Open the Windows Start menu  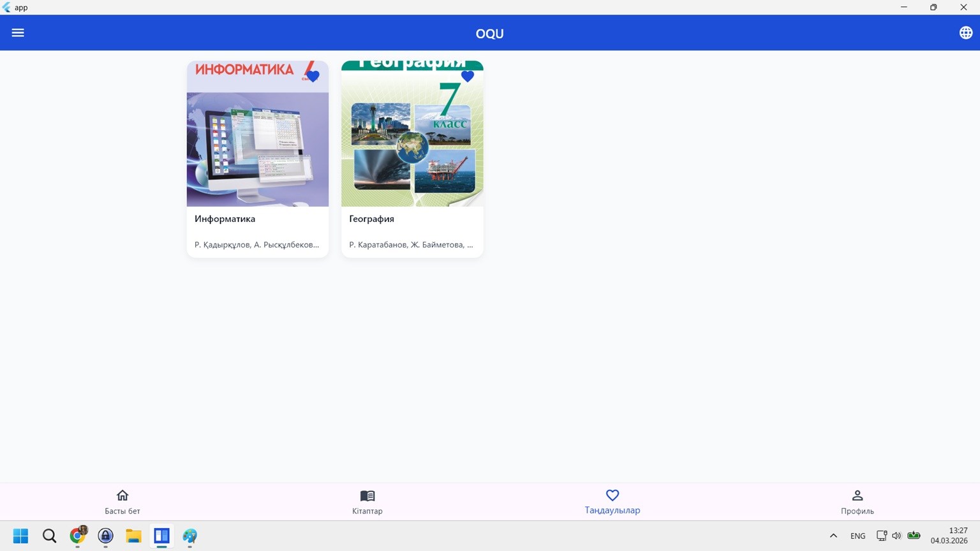[20, 536]
